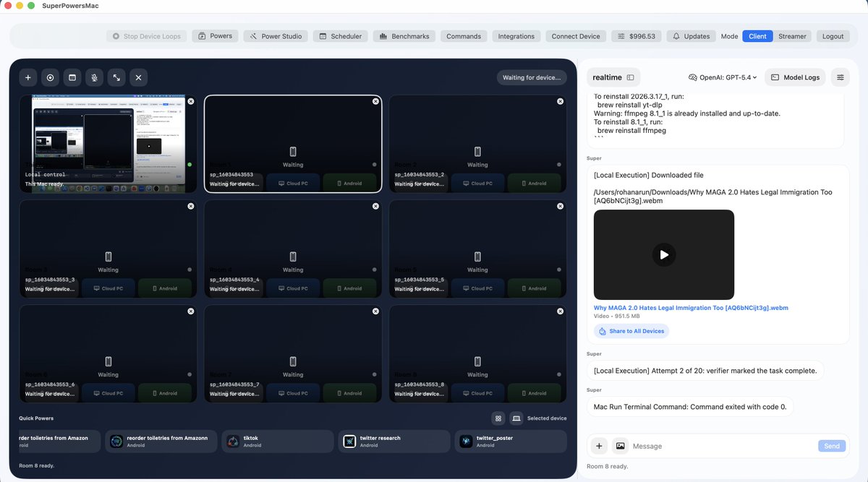Click the plus attachment icon beside Message

599,446
